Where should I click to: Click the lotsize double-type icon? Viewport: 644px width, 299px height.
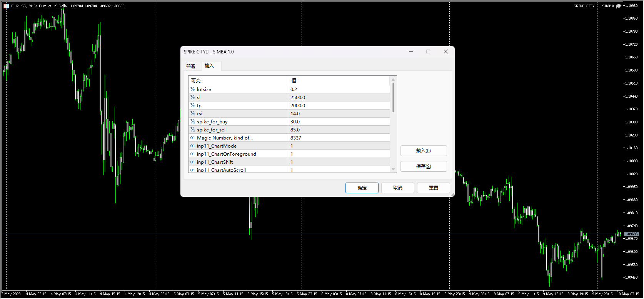(x=192, y=89)
